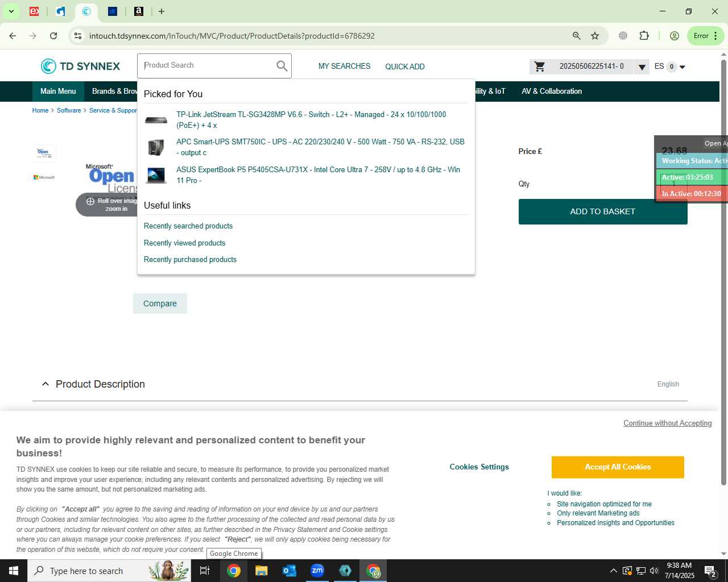
Task: Choose Personalized Insights and Opportunities
Action: (615, 523)
